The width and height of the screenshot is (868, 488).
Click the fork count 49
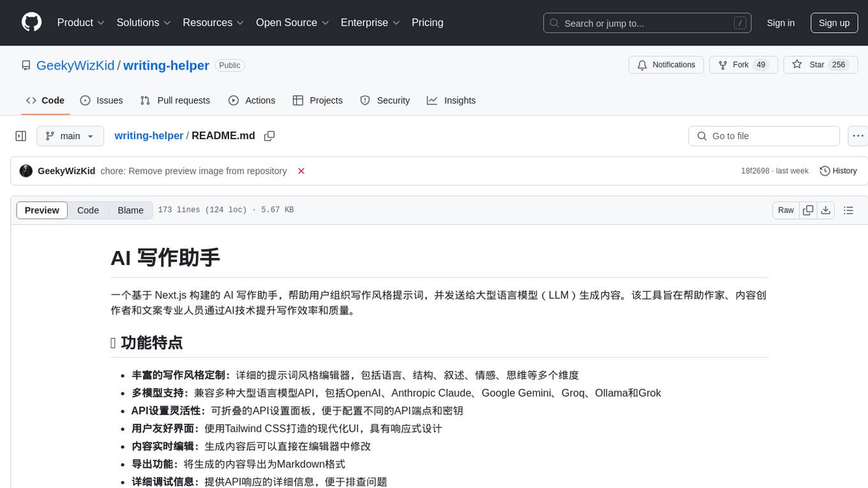[x=760, y=65]
